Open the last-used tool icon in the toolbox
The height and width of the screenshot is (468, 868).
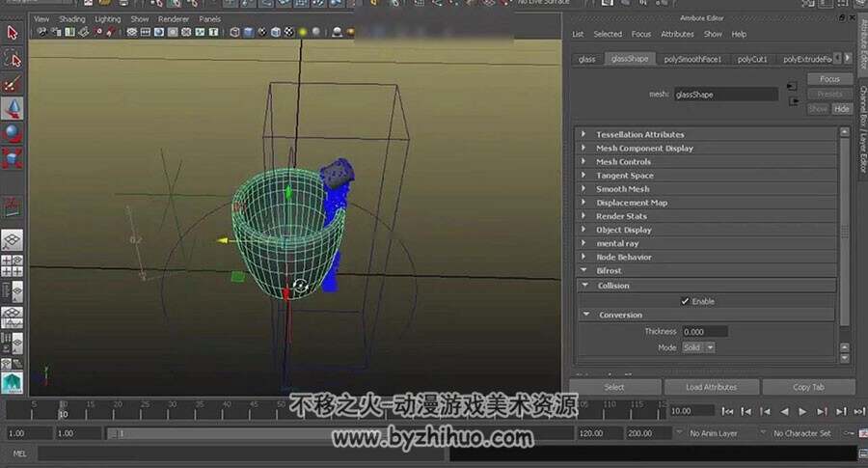pos(13,206)
